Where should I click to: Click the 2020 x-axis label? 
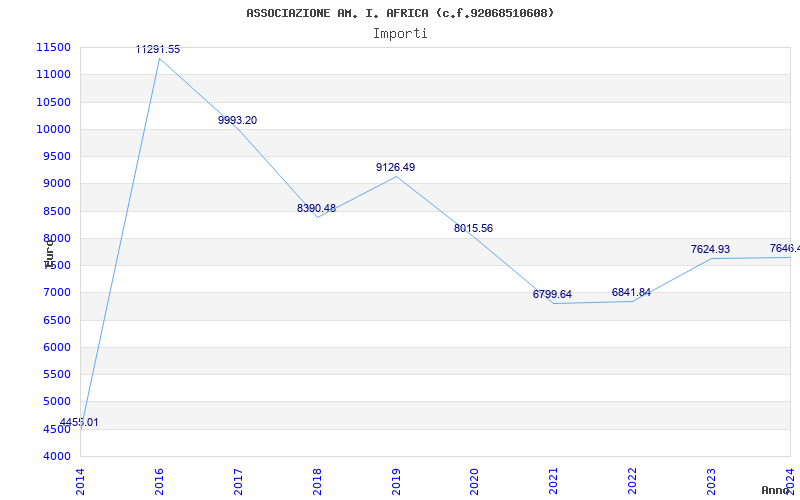474,482
